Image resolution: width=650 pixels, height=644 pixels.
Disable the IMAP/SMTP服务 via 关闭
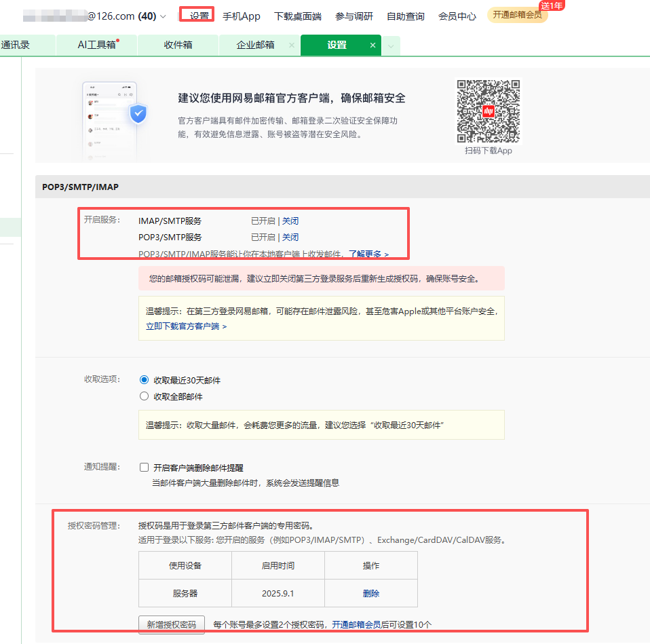290,221
